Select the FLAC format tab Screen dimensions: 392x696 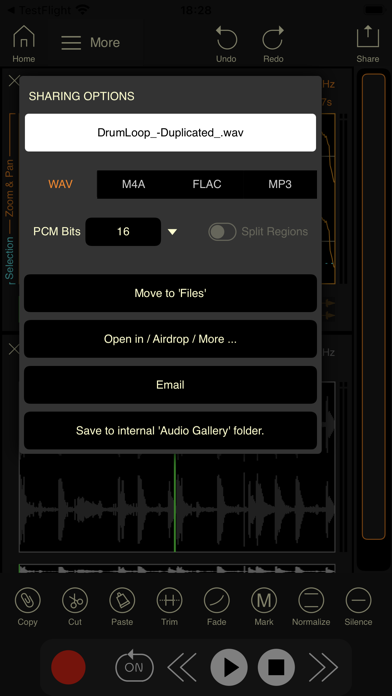coord(207,184)
